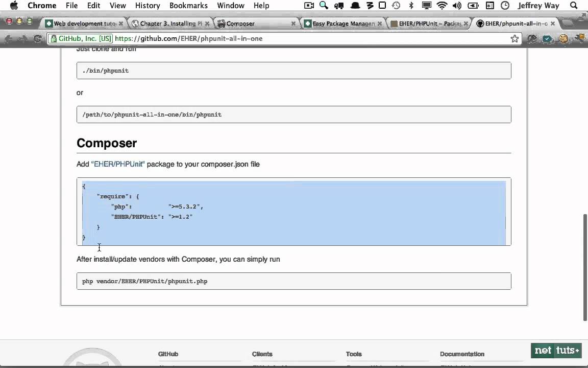Click the "require" line in JSON snippet

(x=118, y=196)
